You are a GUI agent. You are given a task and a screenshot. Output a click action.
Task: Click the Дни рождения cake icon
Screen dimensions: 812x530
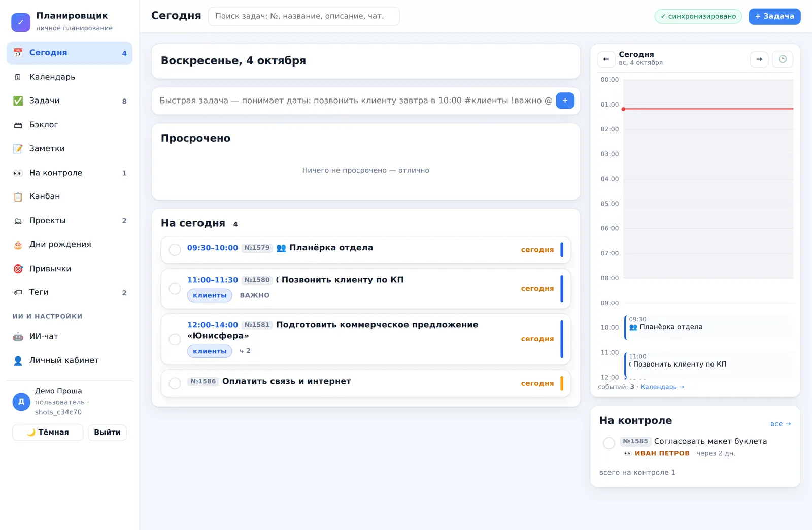point(18,245)
